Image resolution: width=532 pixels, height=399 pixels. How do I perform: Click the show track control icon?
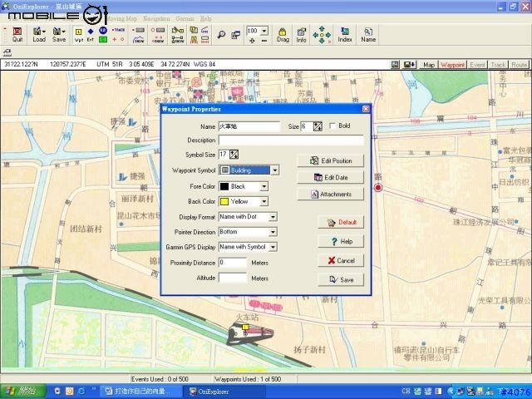point(139,39)
